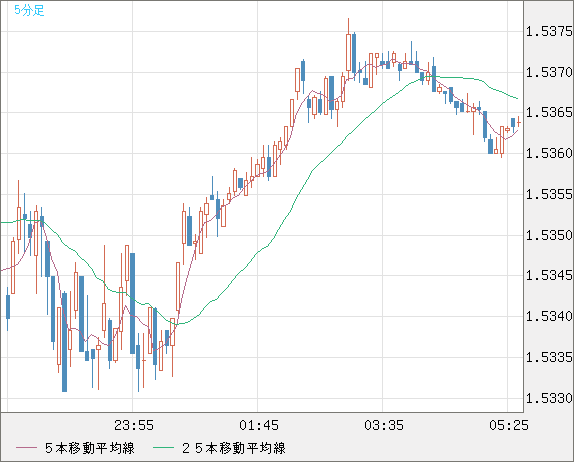Viewport: 574px width, 462px height.
Task: Click the 23:55 time axis label
Action: click(134, 425)
